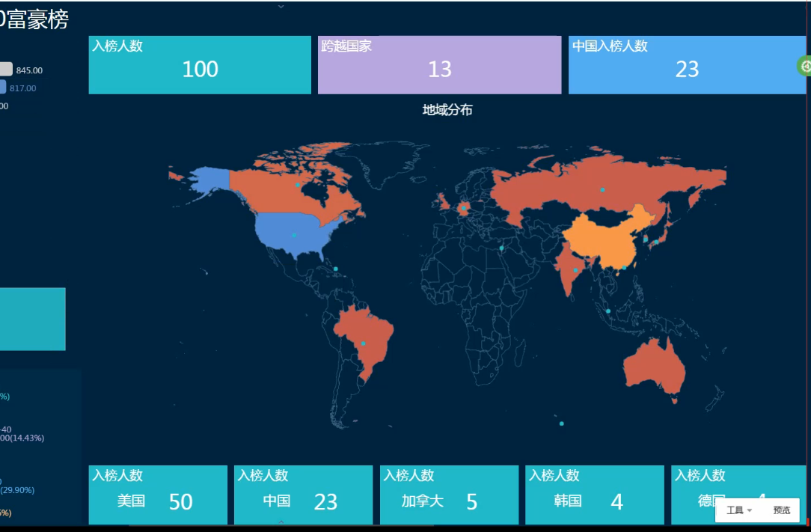811x532 pixels.
Task: Open the green gear settings icon
Action: pyautogui.click(x=805, y=66)
